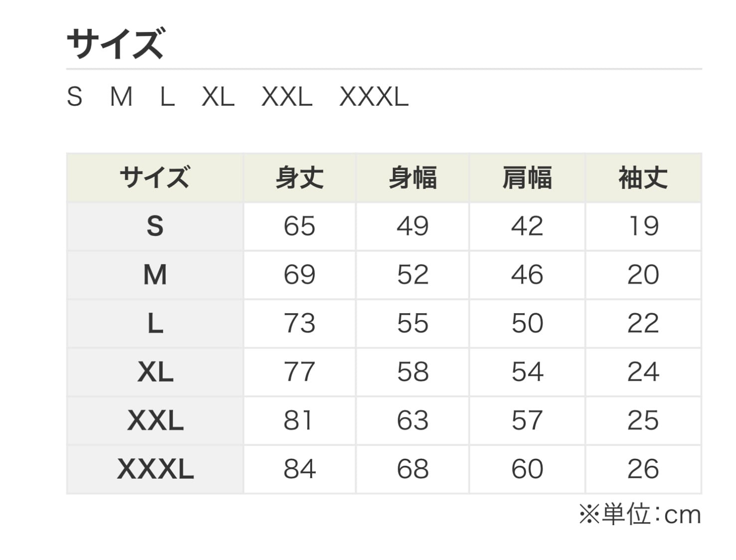This screenshot has width=736, height=560.
Task: Click the 肩幅 column header
Action: coord(527,178)
